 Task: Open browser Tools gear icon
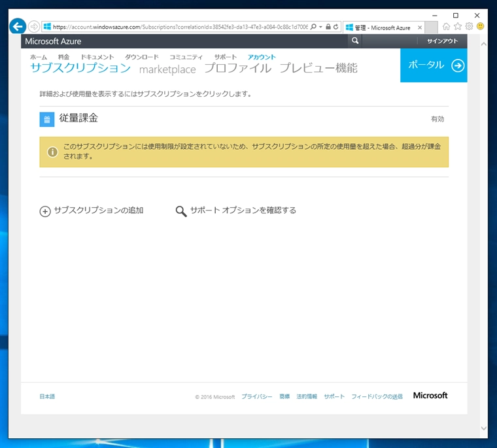469,26
